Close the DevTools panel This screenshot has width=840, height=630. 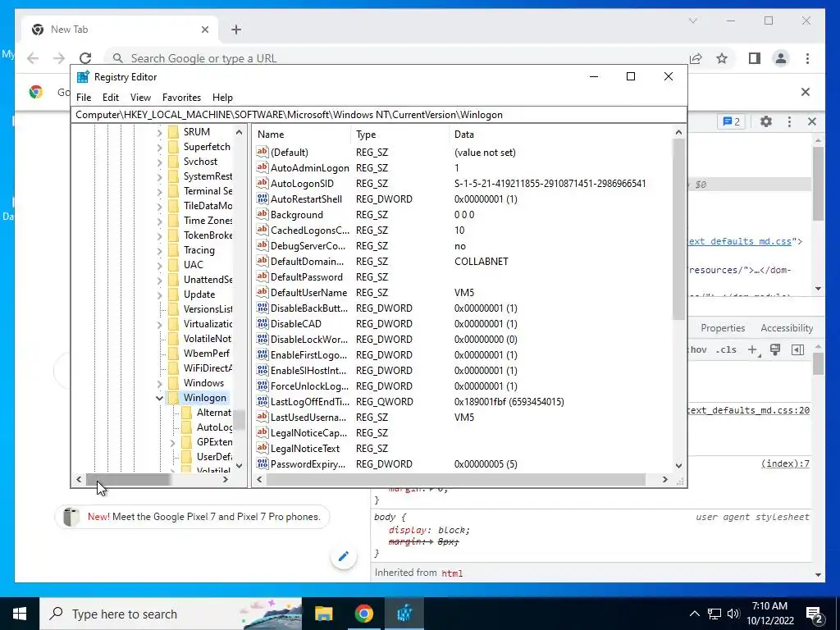(812, 121)
